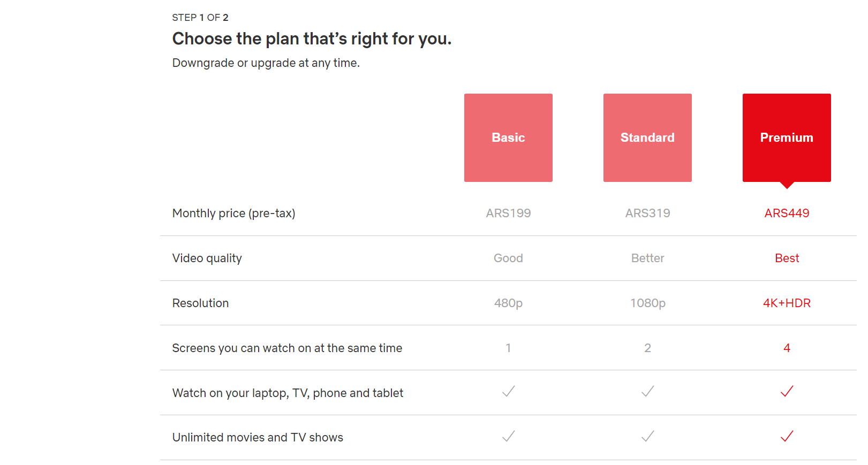Click Premium's 4 screens value
The height and width of the screenshot is (465, 868).
pos(787,348)
